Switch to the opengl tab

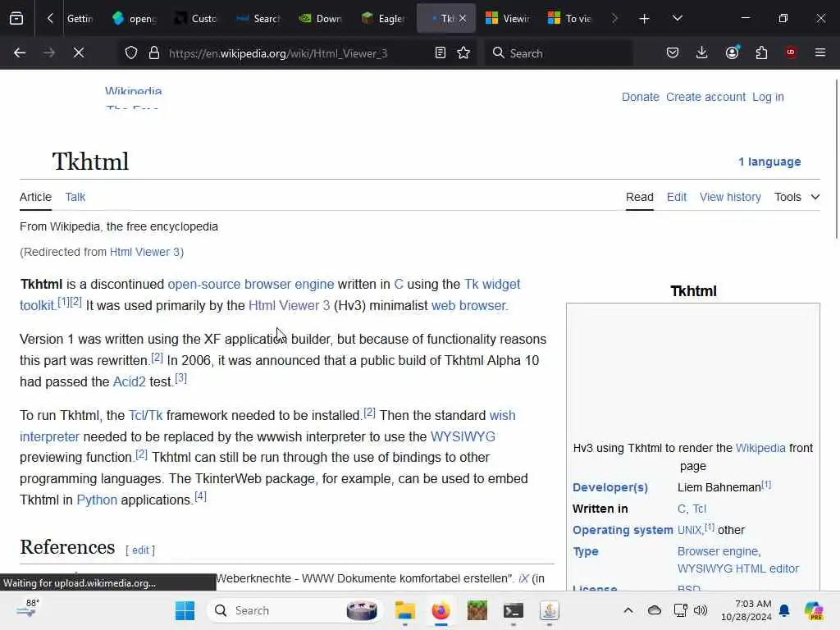tap(134, 19)
